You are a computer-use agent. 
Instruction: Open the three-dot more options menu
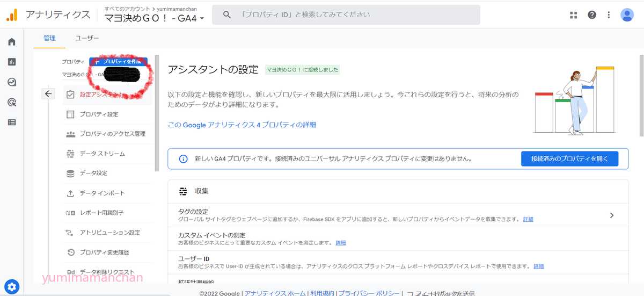coord(609,15)
